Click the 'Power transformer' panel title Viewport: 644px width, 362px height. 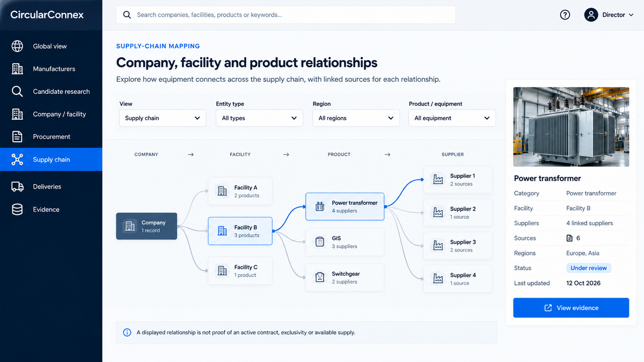[x=547, y=178]
